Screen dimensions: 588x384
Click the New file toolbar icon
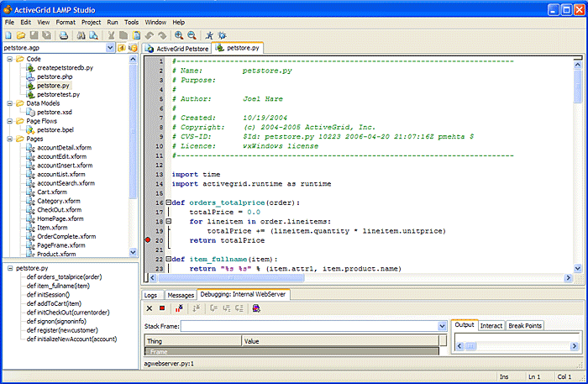point(8,35)
